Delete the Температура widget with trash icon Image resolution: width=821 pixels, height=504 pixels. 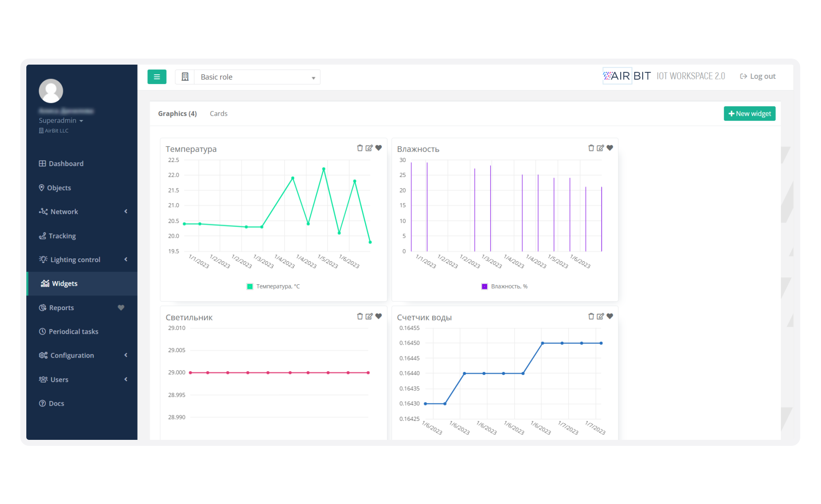tap(360, 148)
